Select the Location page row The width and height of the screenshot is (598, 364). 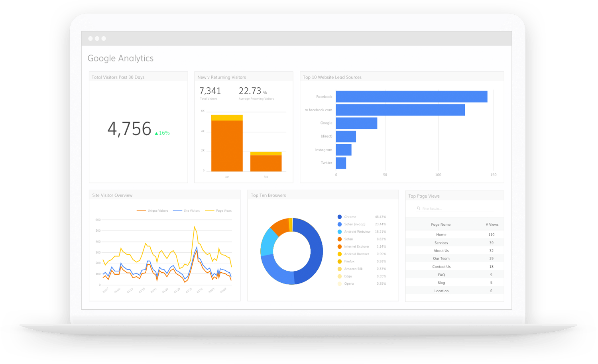(x=454, y=291)
